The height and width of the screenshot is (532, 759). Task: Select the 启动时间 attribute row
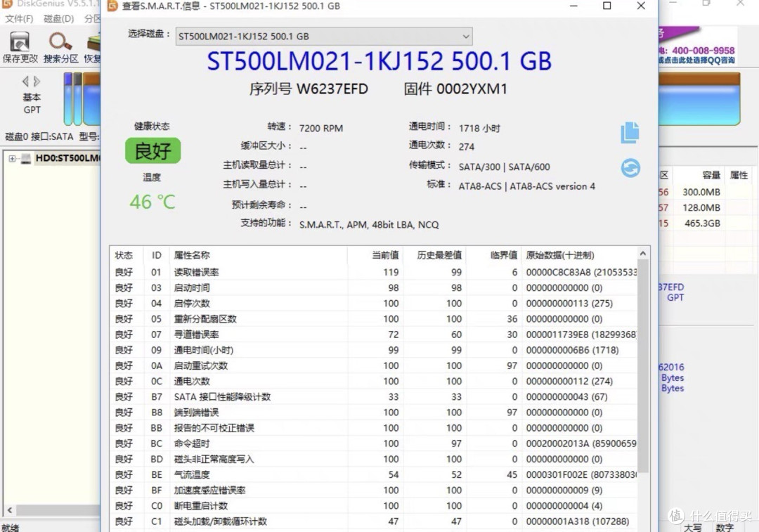pyautogui.click(x=374, y=287)
